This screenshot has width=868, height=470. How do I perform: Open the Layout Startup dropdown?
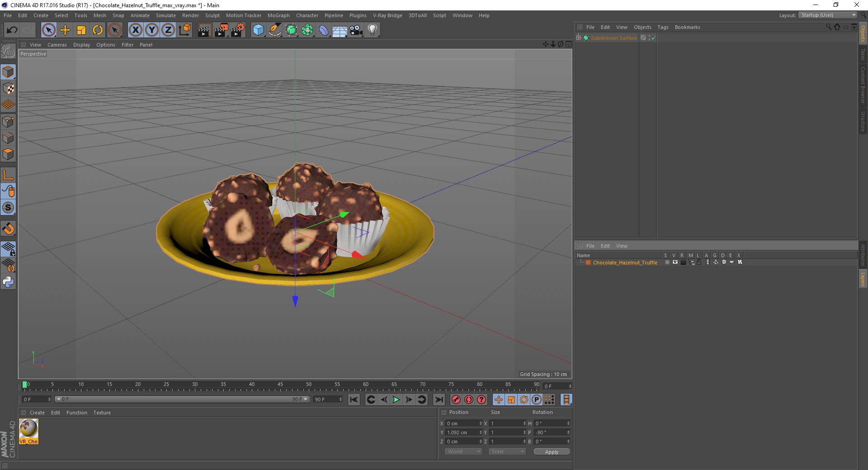[x=828, y=15]
